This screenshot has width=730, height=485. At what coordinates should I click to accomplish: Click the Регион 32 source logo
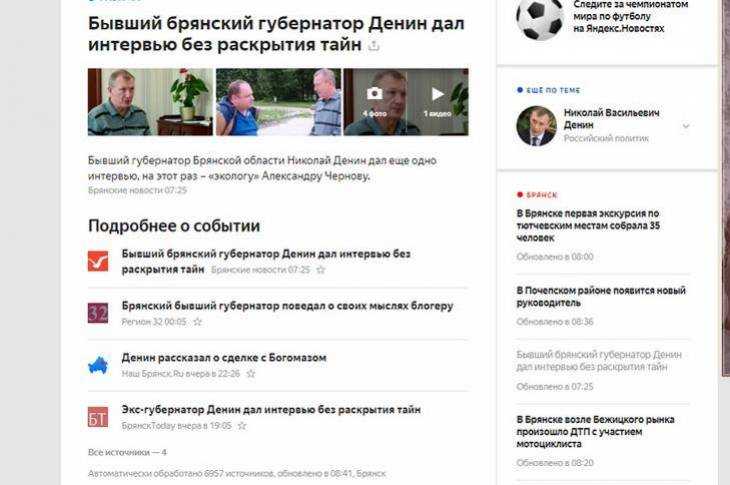[x=98, y=313]
